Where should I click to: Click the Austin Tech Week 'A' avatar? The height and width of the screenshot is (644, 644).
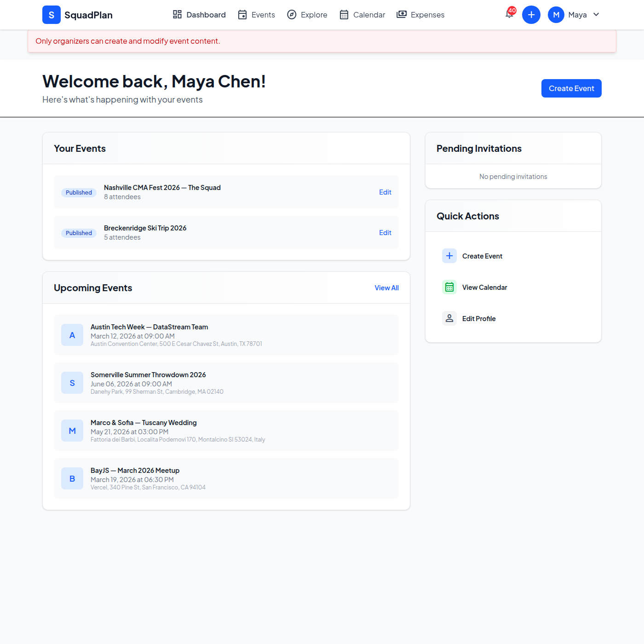coord(72,335)
